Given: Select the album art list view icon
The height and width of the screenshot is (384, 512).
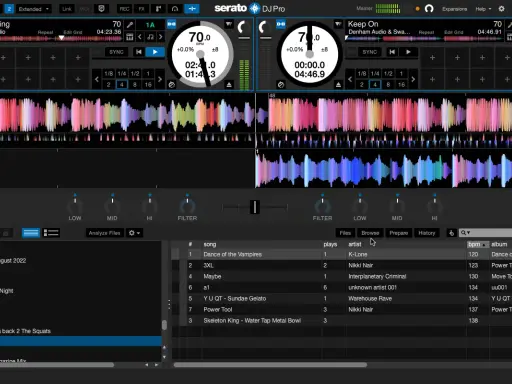Looking at the screenshot, I should pos(51,233).
